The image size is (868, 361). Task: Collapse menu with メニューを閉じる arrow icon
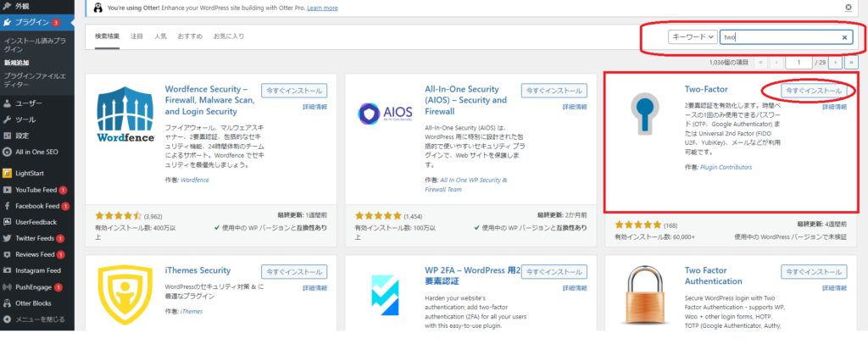pos(7,319)
